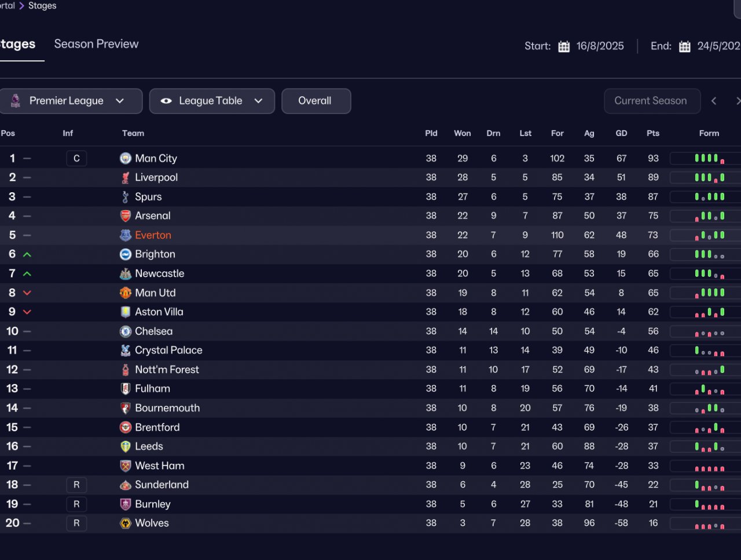
Task: Sort table by the Pts column header
Action: [653, 133]
